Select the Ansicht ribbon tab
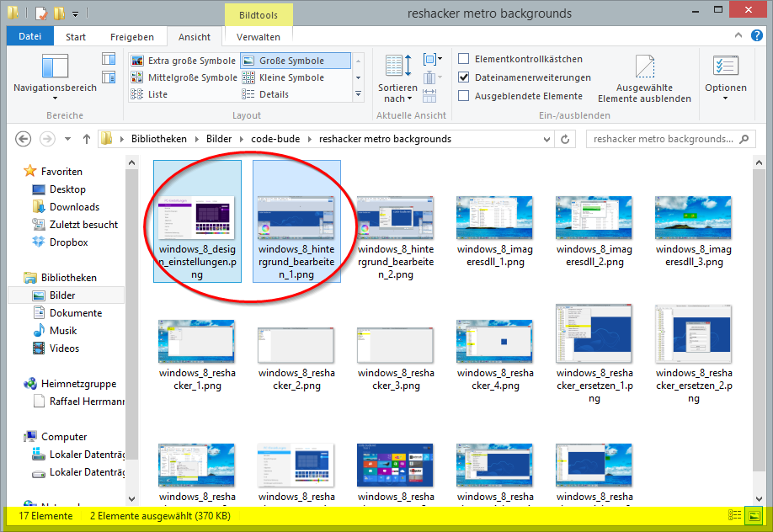Viewport: 773px width, 532px height. pyautogui.click(x=195, y=37)
